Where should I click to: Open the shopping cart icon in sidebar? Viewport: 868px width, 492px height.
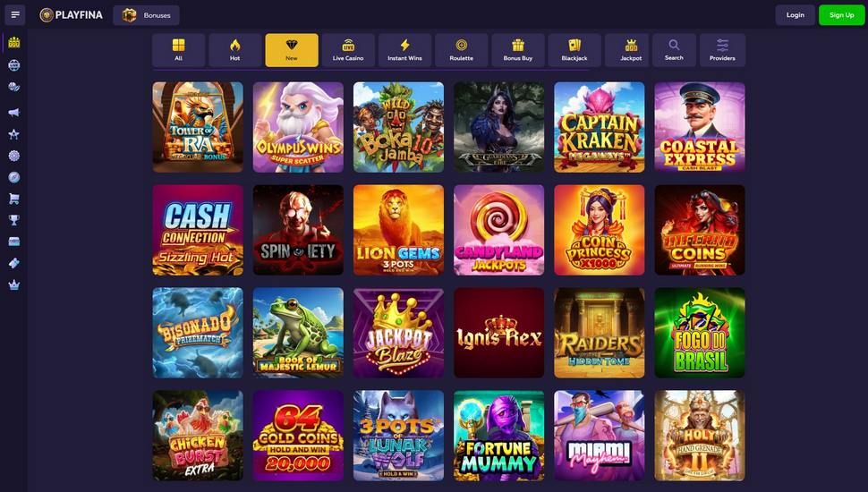13,199
